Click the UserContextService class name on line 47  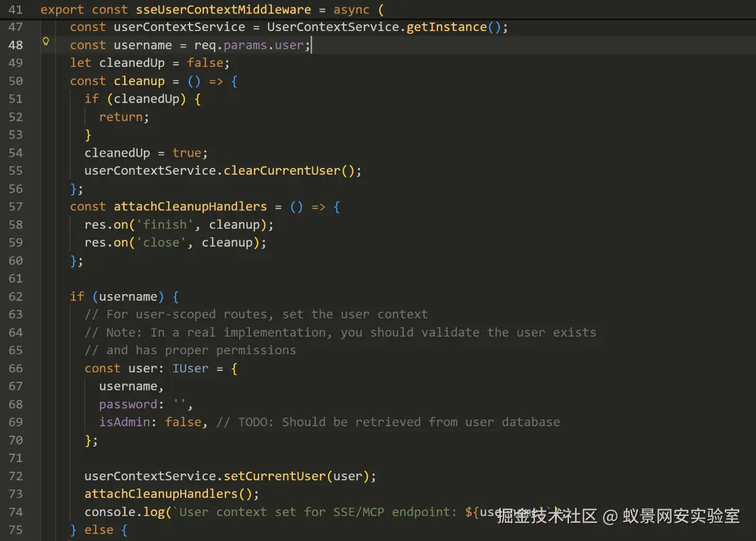pyautogui.click(x=333, y=27)
